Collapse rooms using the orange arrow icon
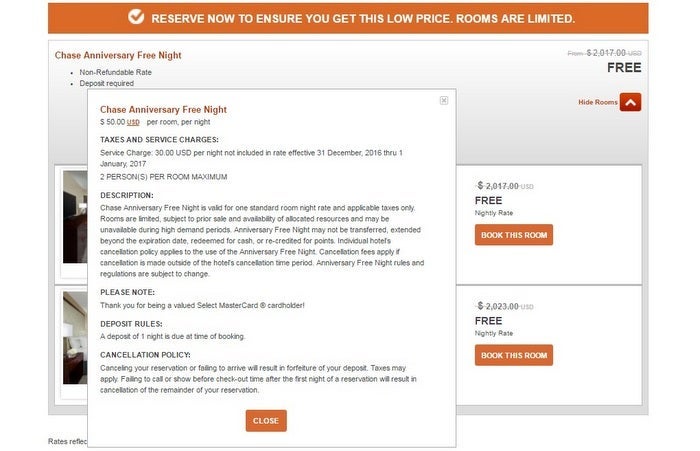Viewport: 700px width, 451px height. coord(630,102)
